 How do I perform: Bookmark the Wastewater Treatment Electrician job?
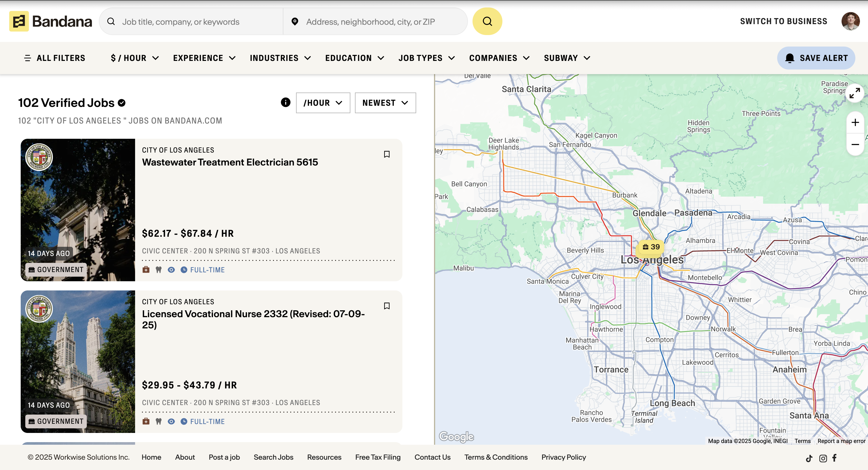coord(387,154)
